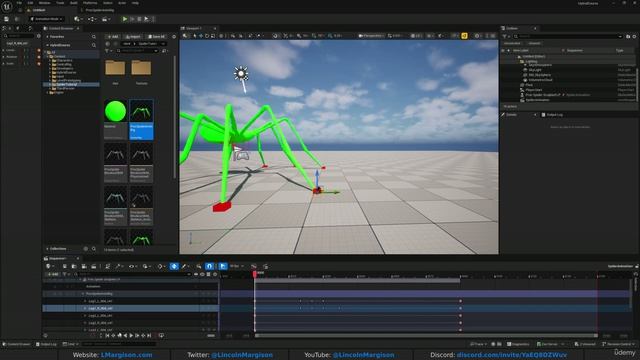The image size is (640, 360).
Task: Open the Unreal Engine logo icon
Action: [7, 6]
